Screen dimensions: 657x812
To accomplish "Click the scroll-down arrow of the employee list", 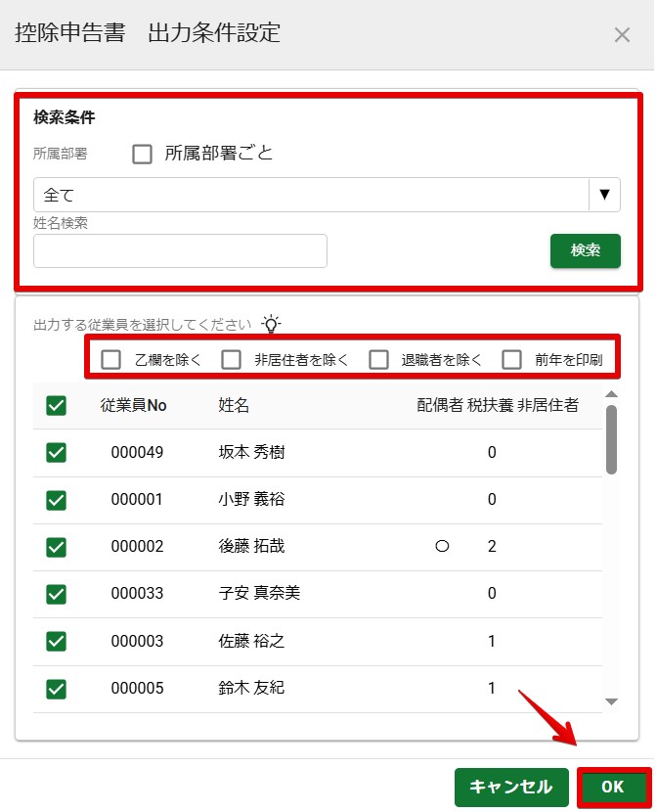I will pos(611,701).
